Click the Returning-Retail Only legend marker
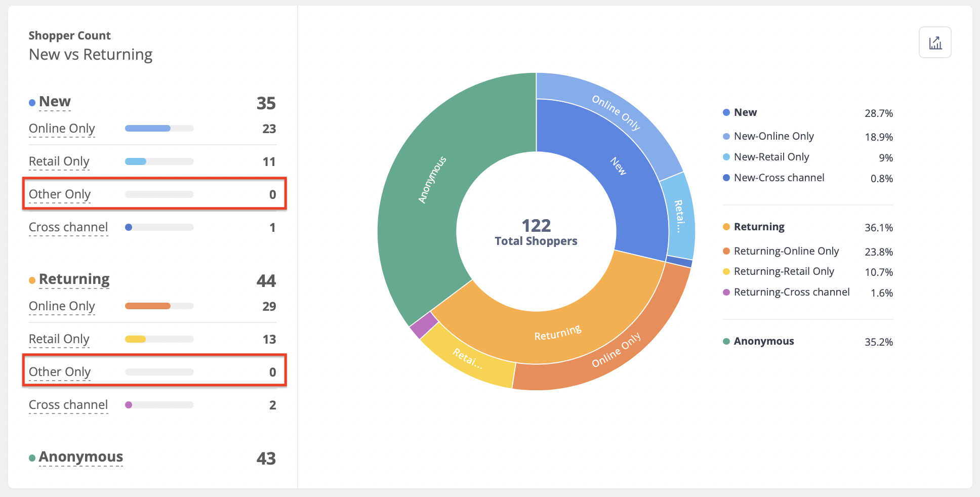The image size is (980, 497). (x=726, y=271)
